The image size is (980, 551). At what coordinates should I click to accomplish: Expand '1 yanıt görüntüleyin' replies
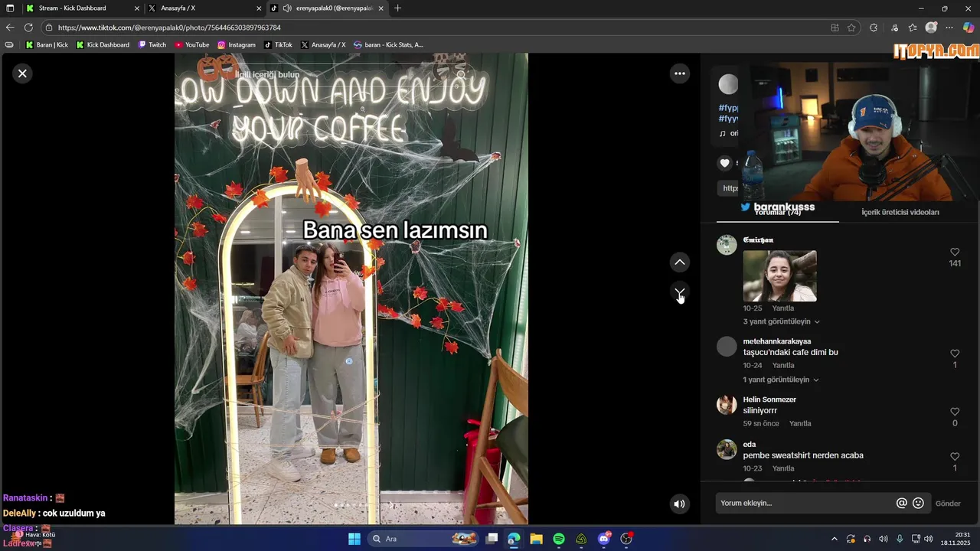pos(780,380)
